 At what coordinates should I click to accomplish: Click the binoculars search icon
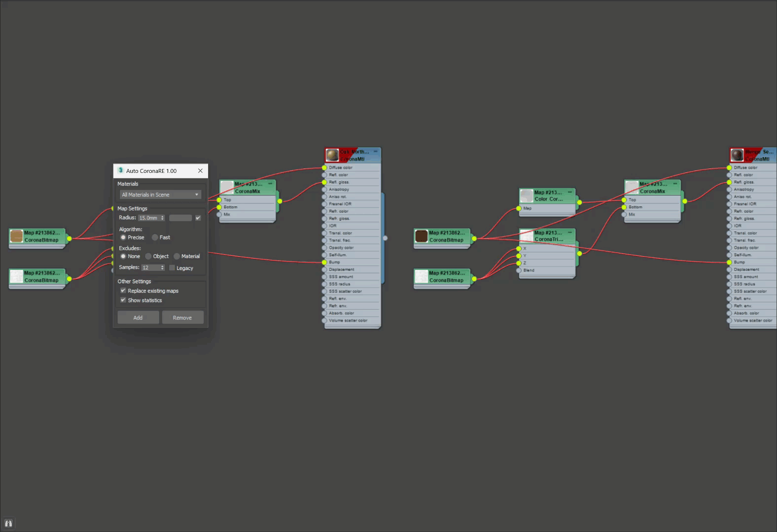click(8, 523)
